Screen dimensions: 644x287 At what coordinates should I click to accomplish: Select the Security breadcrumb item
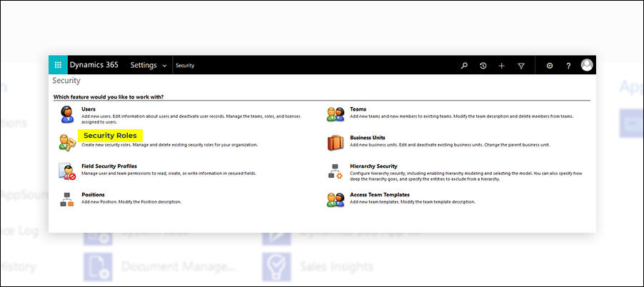185,65
